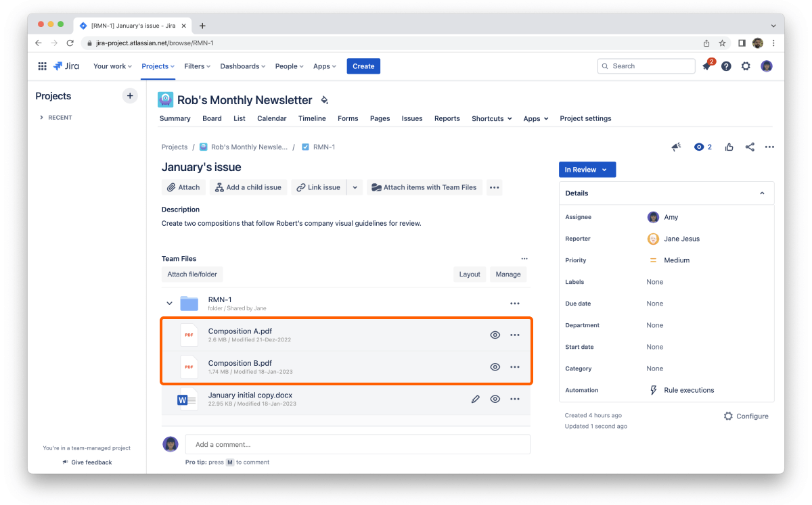Click the share icon on the issue

click(750, 147)
